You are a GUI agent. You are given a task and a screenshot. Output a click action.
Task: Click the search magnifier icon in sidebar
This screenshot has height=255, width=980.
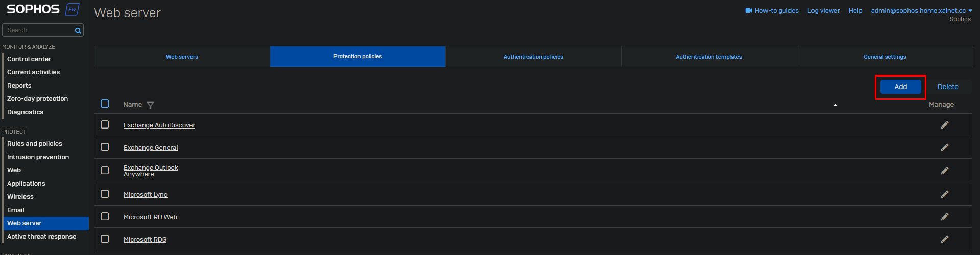tap(78, 31)
